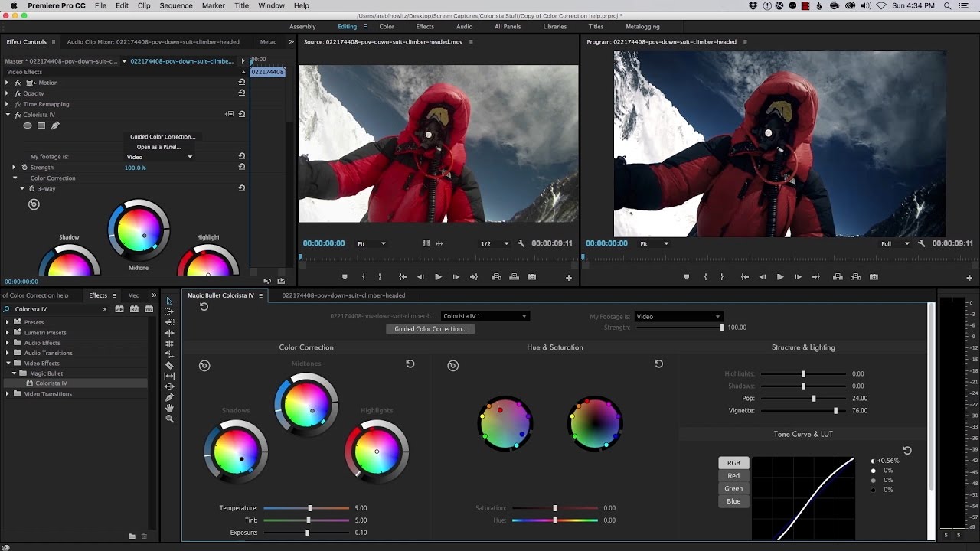
Task: Click Overwrite button in Source monitor
Action: (x=514, y=277)
